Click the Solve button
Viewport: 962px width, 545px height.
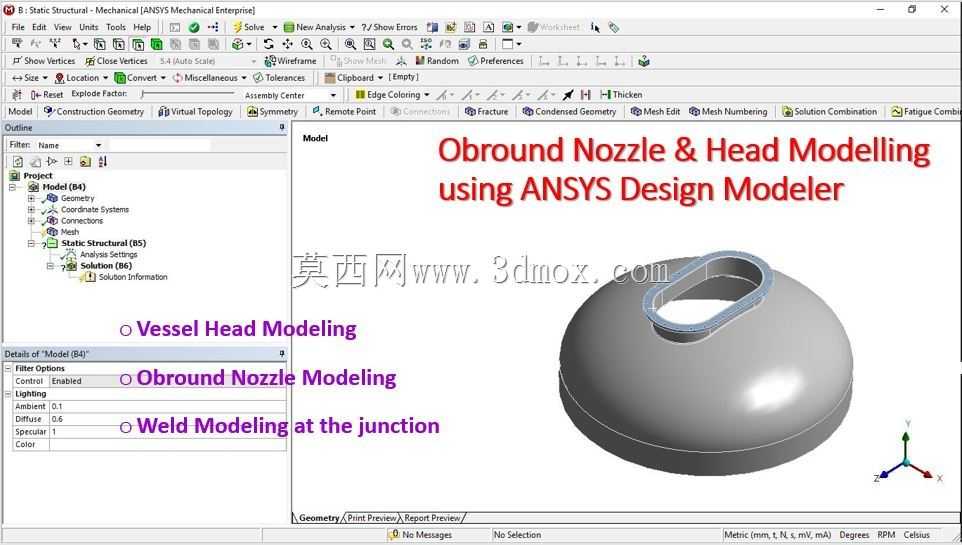coord(248,27)
